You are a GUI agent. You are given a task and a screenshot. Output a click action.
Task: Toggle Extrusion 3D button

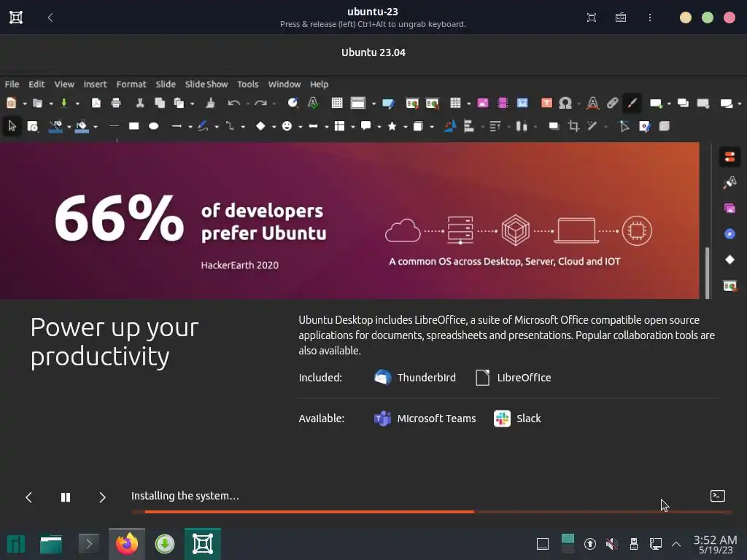pos(664,126)
